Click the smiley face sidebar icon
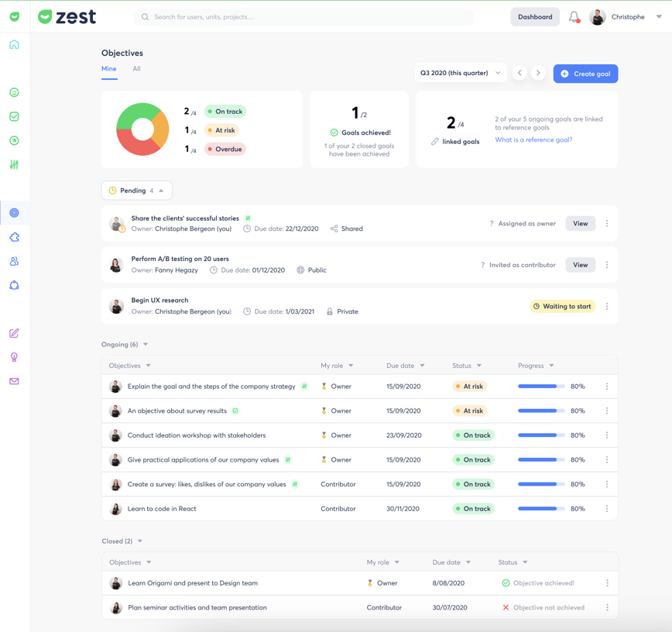The height and width of the screenshot is (632, 672). pos(14,93)
